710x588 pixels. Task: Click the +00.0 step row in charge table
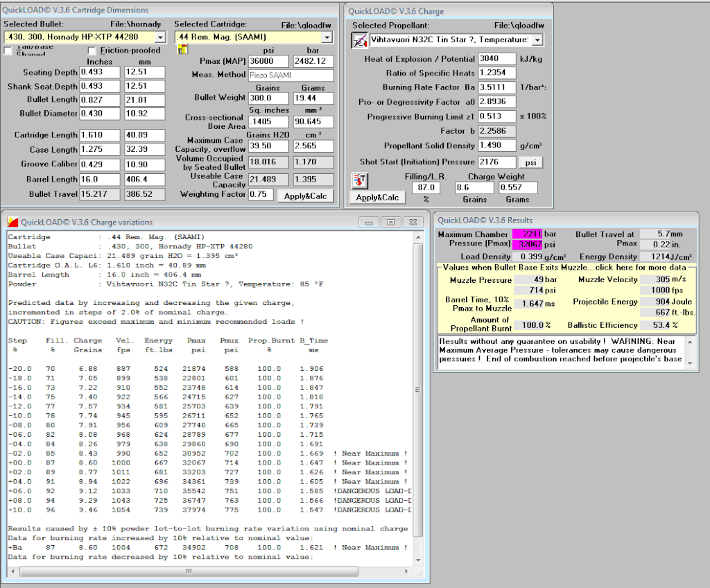click(x=208, y=463)
